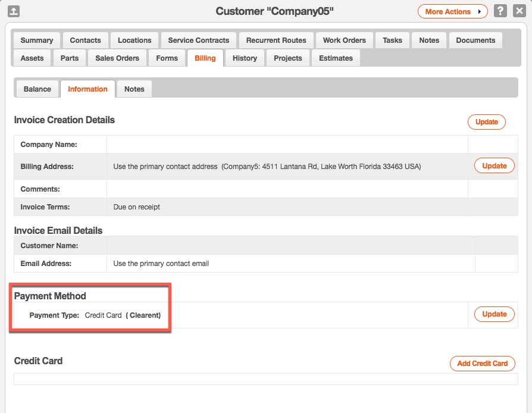Image resolution: width=532 pixels, height=413 pixels.
Task: Switch to the Estimates tab
Action: [x=336, y=58]
